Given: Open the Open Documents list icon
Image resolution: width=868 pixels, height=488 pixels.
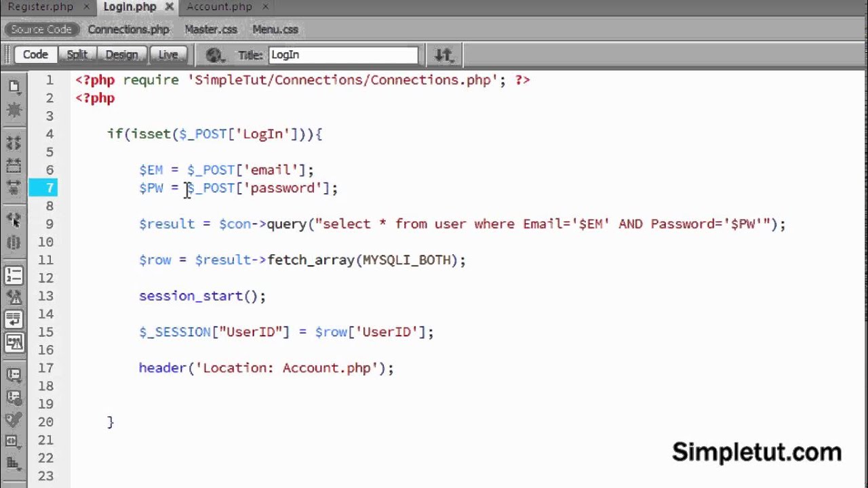Looking at the screenshot, I should (14, 87).
